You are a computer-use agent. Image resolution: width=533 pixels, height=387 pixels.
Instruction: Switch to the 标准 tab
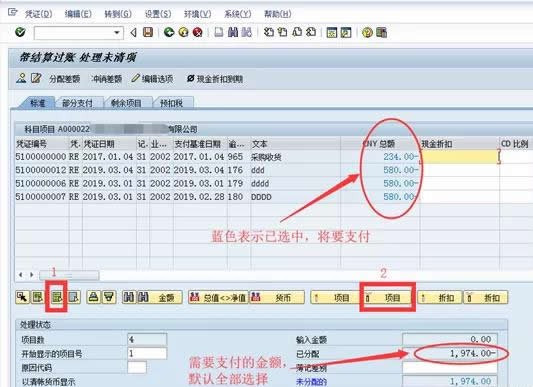tap(37, 103)
